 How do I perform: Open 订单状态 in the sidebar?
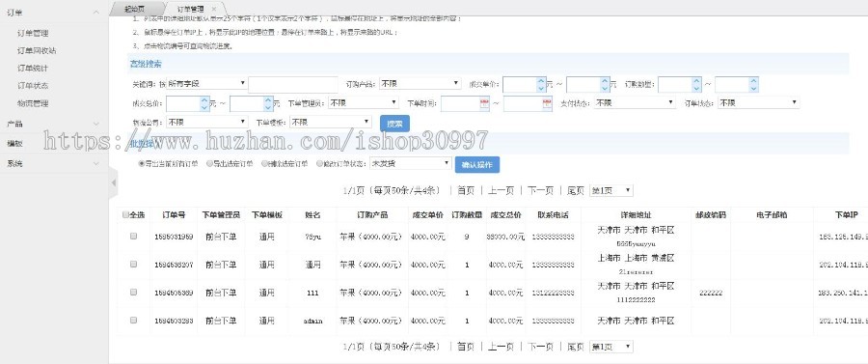coord(33,85)
